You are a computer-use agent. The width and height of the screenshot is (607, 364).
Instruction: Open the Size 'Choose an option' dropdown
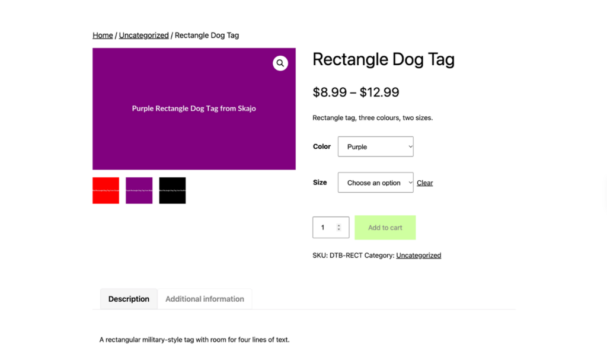(375, 183)
